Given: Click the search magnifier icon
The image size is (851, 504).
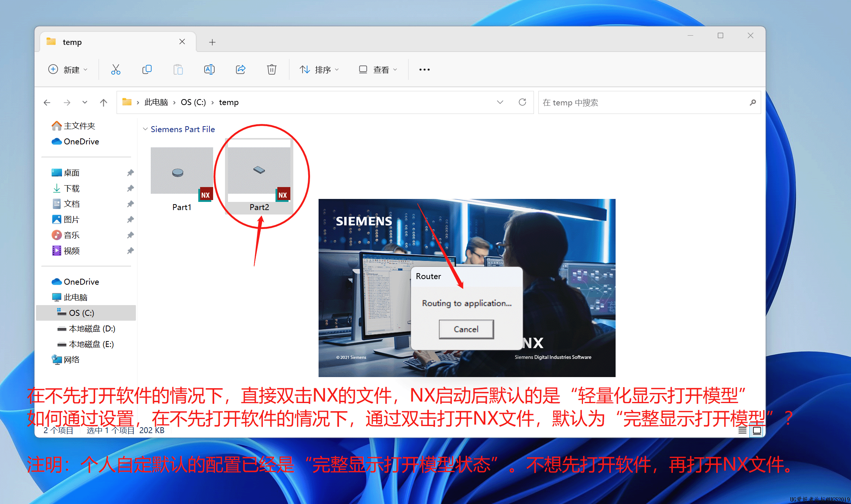Looking at the screenshot, I should pos(753,102).
